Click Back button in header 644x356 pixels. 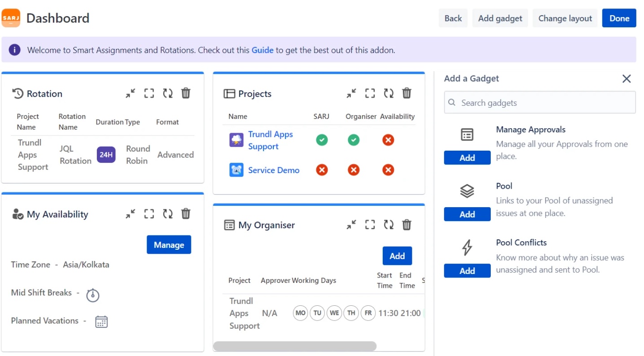[453, 18]
